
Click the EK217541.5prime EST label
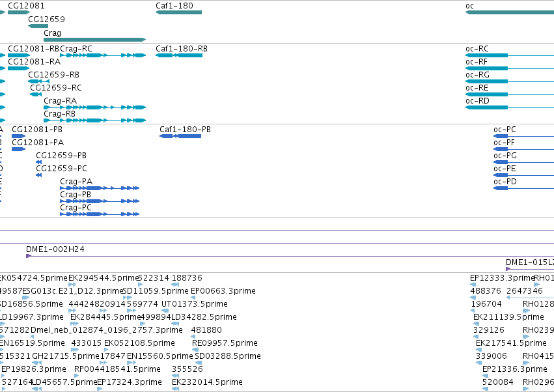click(x=511, y=343)
